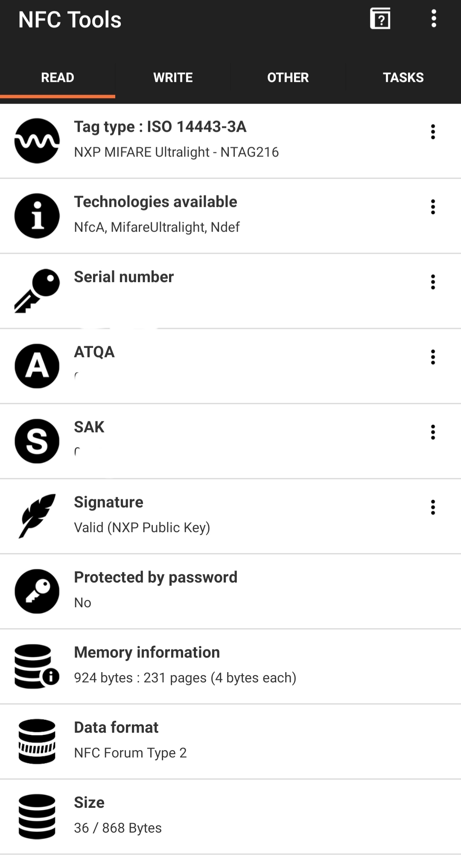Tap the Signature feather icon
The image size is (461, 868).
click(37, 516)
